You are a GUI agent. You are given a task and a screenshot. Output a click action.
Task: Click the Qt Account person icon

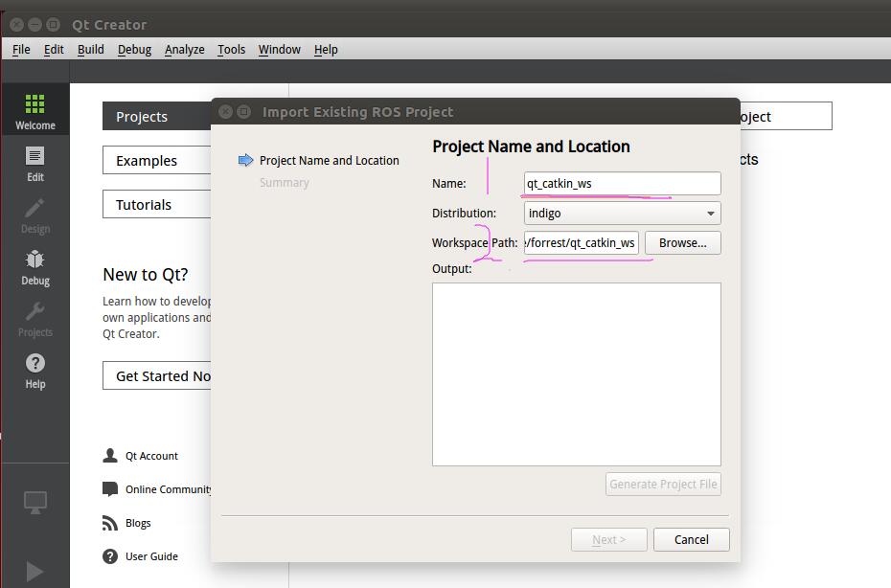pyautogui.click(x=110, y=455)
